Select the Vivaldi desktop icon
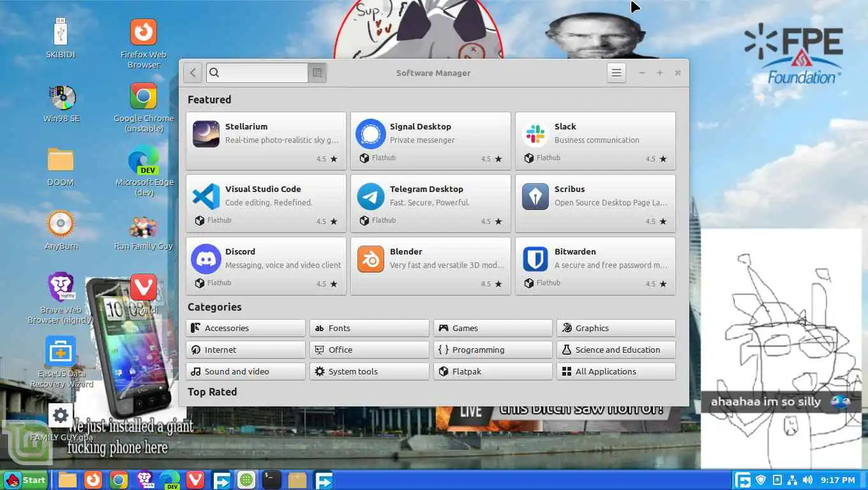This screenshot has width=868, height=490. coord(144,294)
